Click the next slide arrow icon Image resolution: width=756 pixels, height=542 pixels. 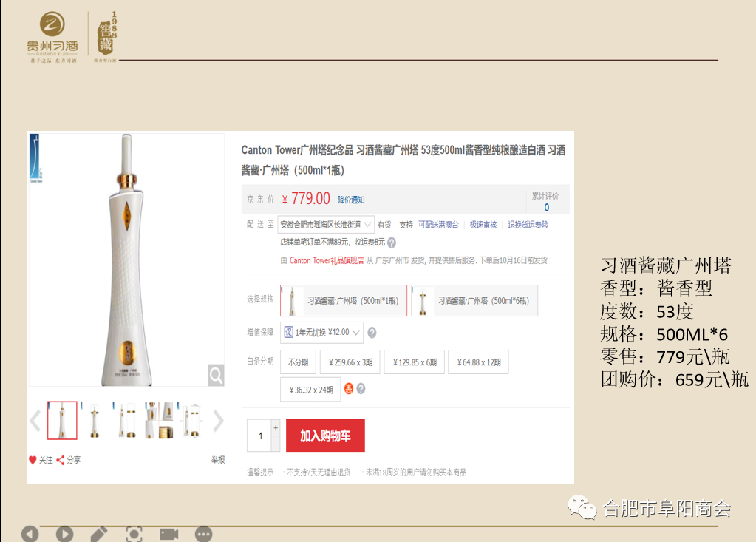point(64,534)
